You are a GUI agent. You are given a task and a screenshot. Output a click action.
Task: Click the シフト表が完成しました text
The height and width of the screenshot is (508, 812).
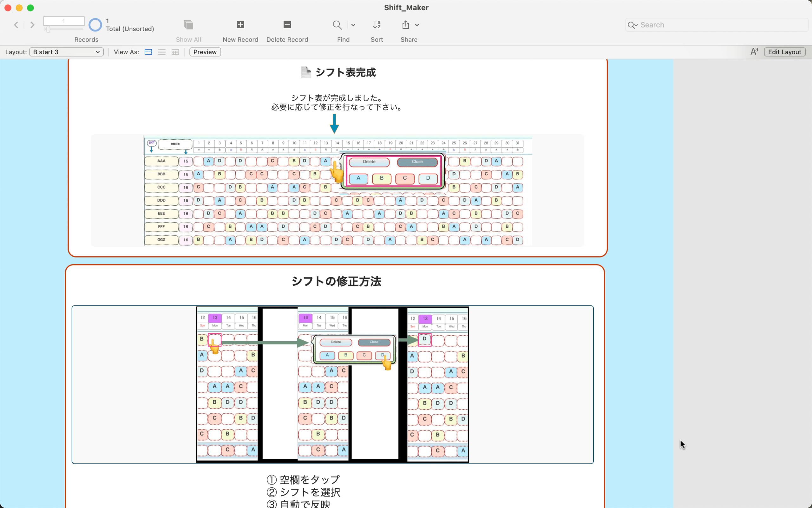tap(337, 98)
